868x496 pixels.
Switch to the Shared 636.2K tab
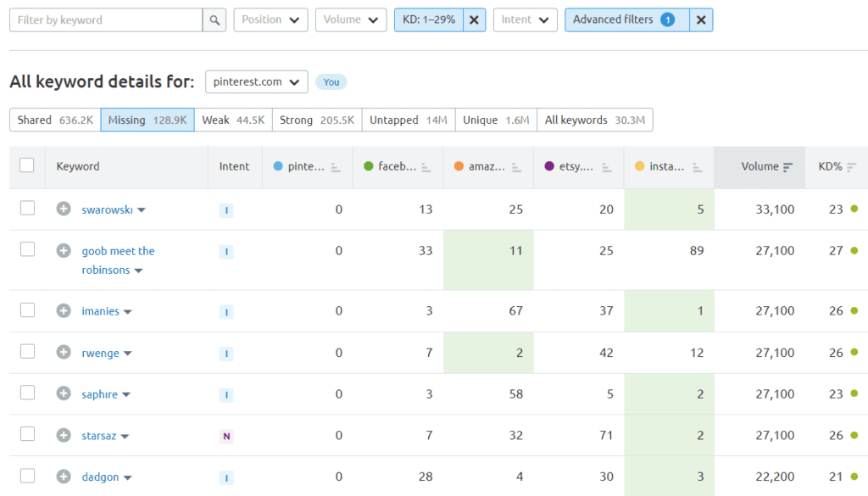(x=55, y=120)
